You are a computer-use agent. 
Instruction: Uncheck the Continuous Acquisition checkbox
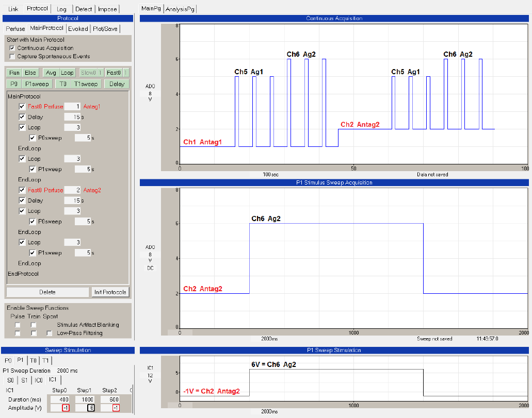click(x=12, y=48)
